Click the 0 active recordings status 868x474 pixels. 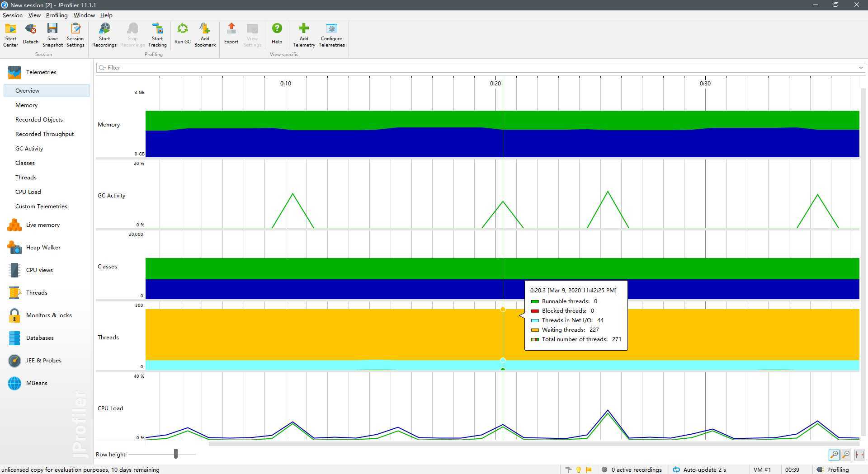pyautogui.click(x=632, y=469)
